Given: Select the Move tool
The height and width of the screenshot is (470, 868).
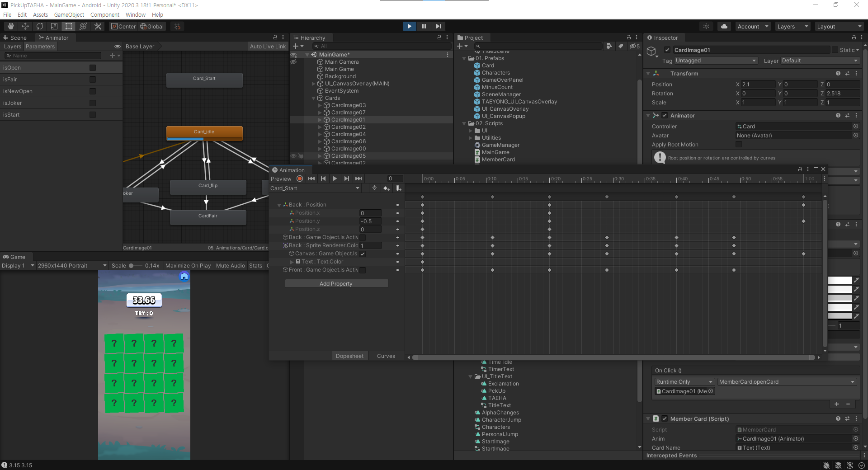Looking at the screenshot, I should tap(25, 26).
